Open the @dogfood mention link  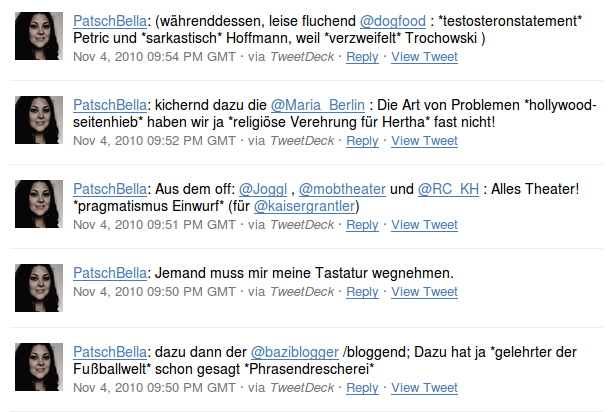click(392, 21)
